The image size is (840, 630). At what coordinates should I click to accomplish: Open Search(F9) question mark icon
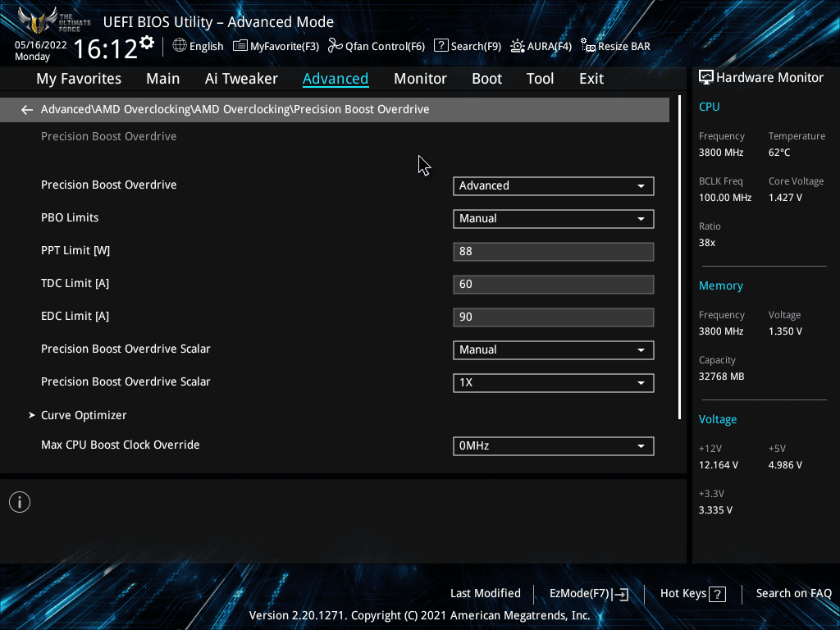(441, 46)
